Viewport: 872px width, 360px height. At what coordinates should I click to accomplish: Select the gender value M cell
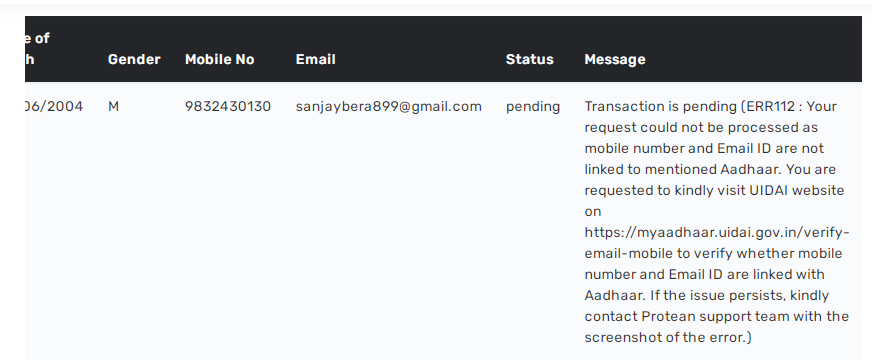[113, 106]
